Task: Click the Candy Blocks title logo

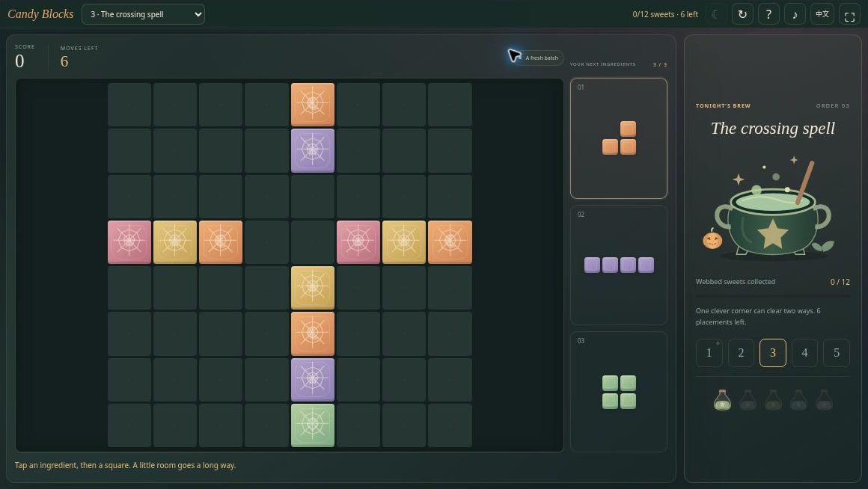Action: click(x=40, y=14)
